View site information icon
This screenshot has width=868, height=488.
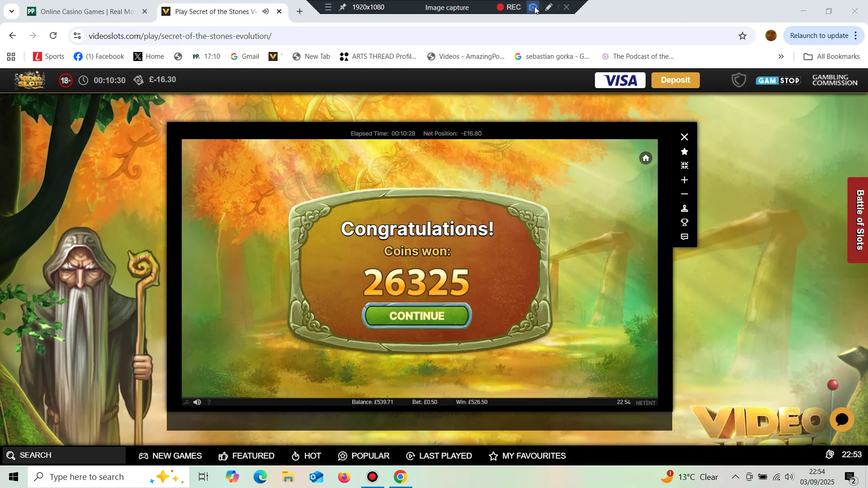click(77, 36)
